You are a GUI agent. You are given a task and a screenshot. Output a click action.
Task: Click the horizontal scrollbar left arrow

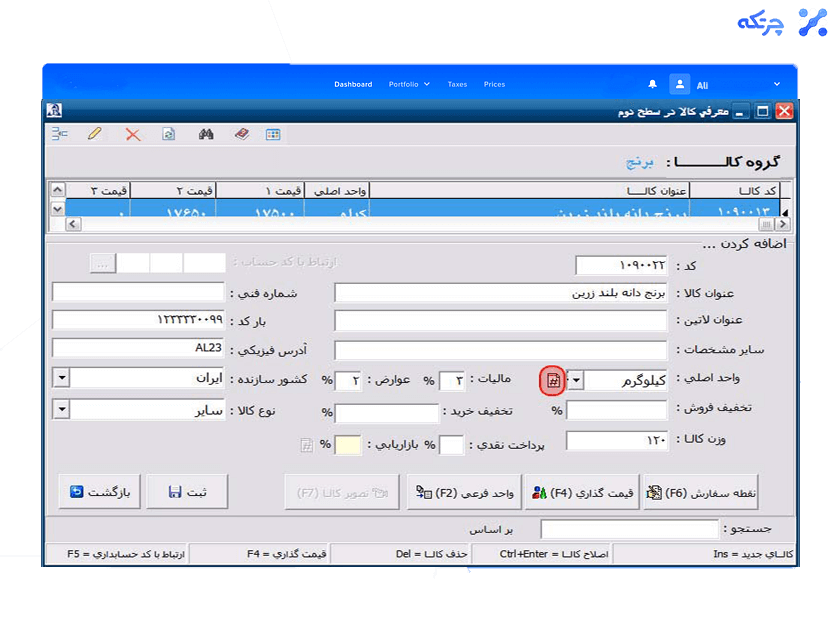tap(73, 224)
